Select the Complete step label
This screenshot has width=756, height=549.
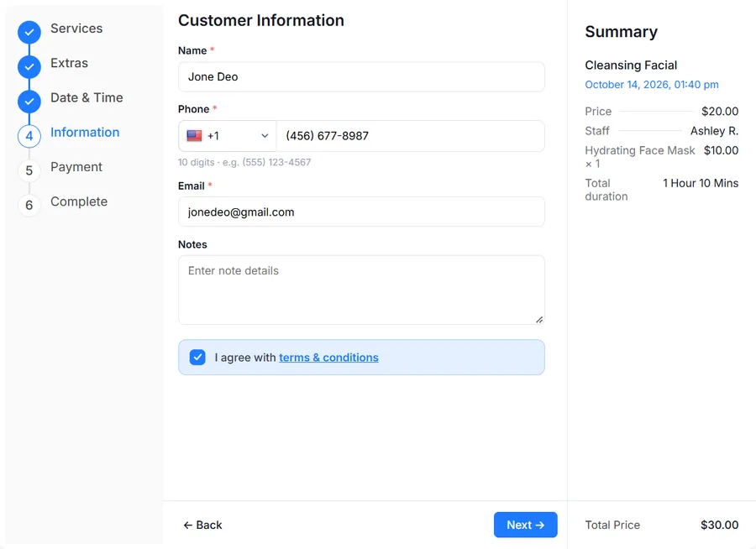point(79,201)
